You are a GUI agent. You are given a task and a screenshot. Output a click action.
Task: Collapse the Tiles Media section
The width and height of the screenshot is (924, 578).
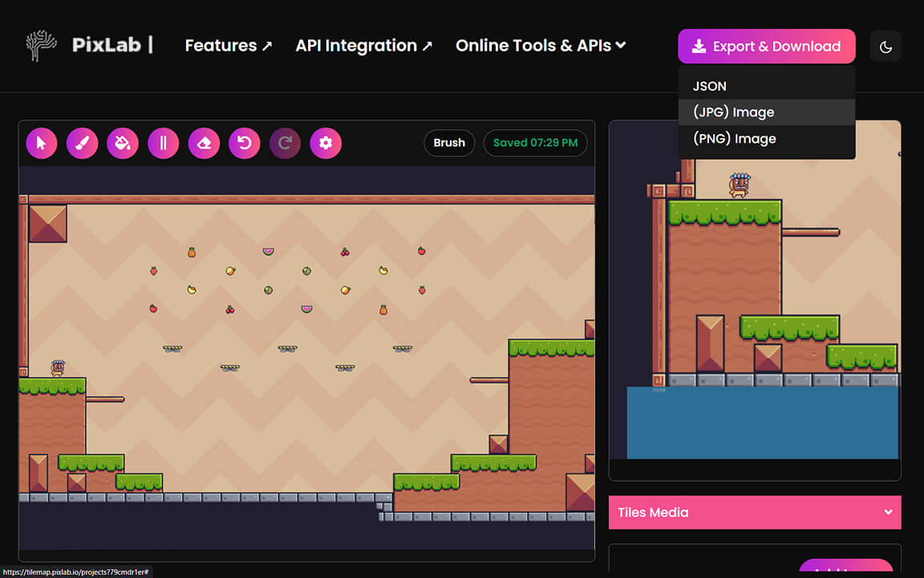coord(755,512)
